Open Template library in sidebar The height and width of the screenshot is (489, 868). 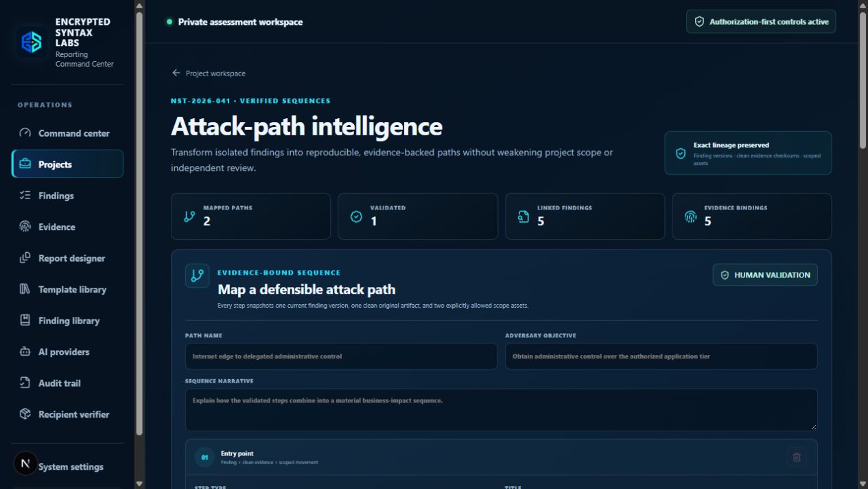pos(67,289)
